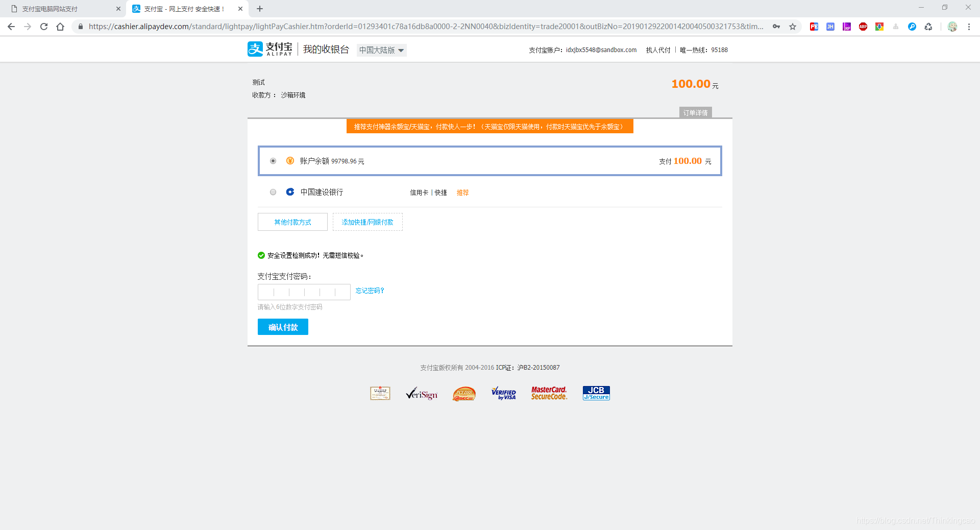This screenshot has height=530, width=980.
Task: Click the 其他付款方式 button
Action: [292, 222]
